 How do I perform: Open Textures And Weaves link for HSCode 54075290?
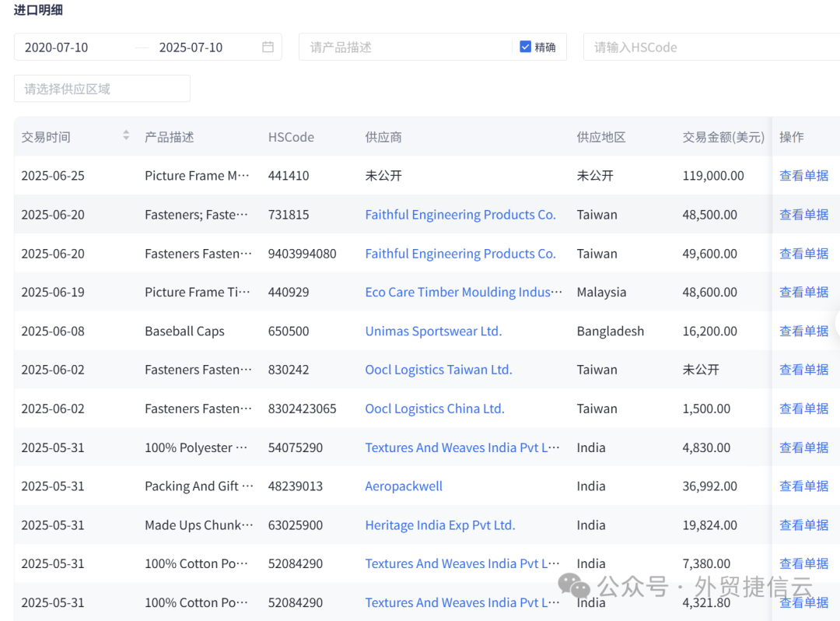pos(462,447)
